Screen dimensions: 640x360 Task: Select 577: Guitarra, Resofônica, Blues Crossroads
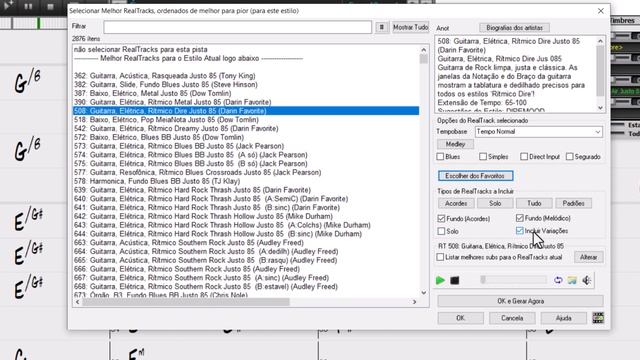198,172
